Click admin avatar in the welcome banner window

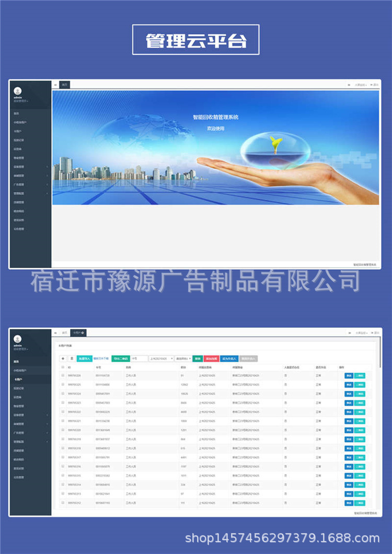tap(18, 91)
